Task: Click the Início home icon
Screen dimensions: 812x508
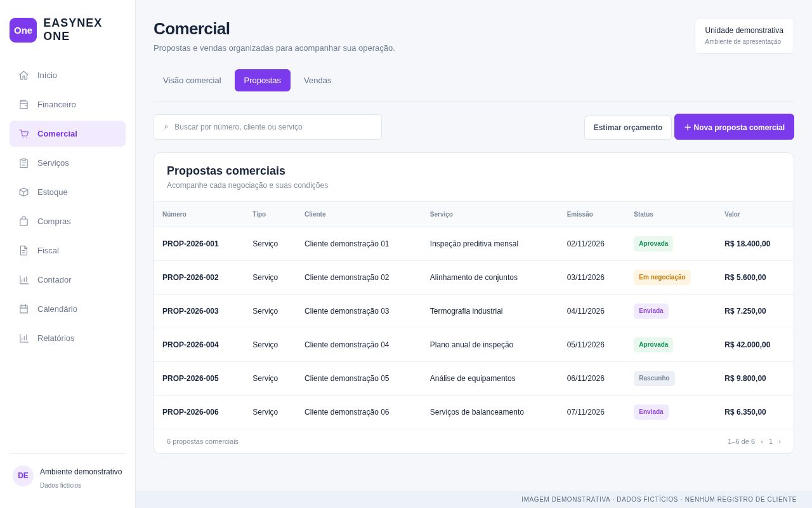Action: click(x=23, y=75)
